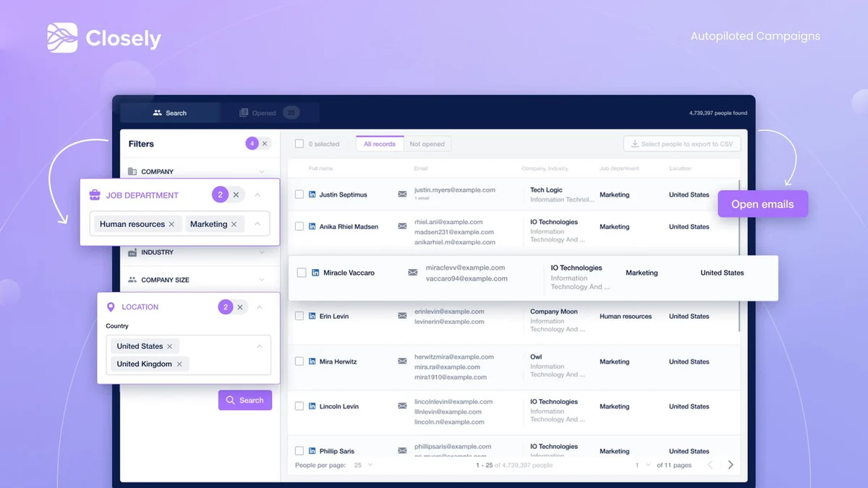Click email envelope icon for Miracle Vaccaro
The height and width of the screenshot is (488, 868).
pyautogui.click(x=412, y=273)
